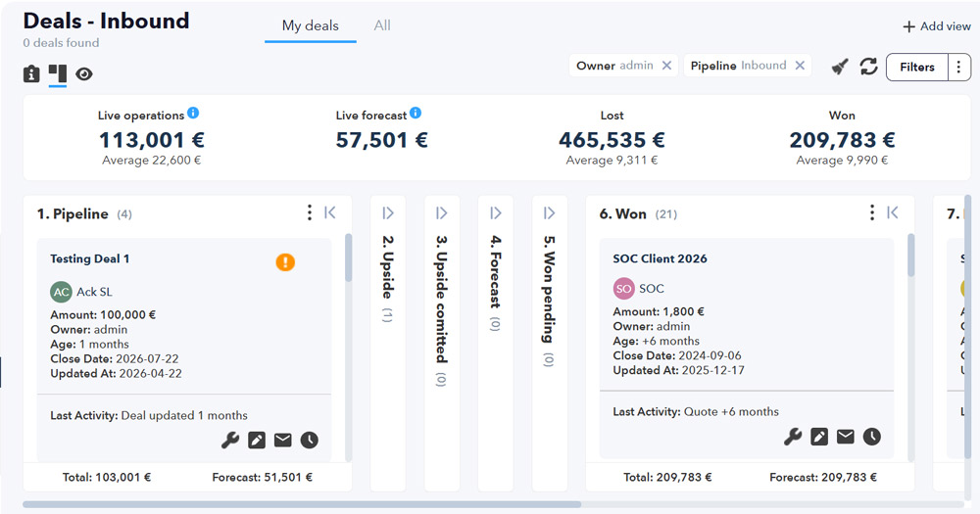Expand the 3. Upside comitted column
This screenshot has height=514, width=980.
tap(442, 213)
